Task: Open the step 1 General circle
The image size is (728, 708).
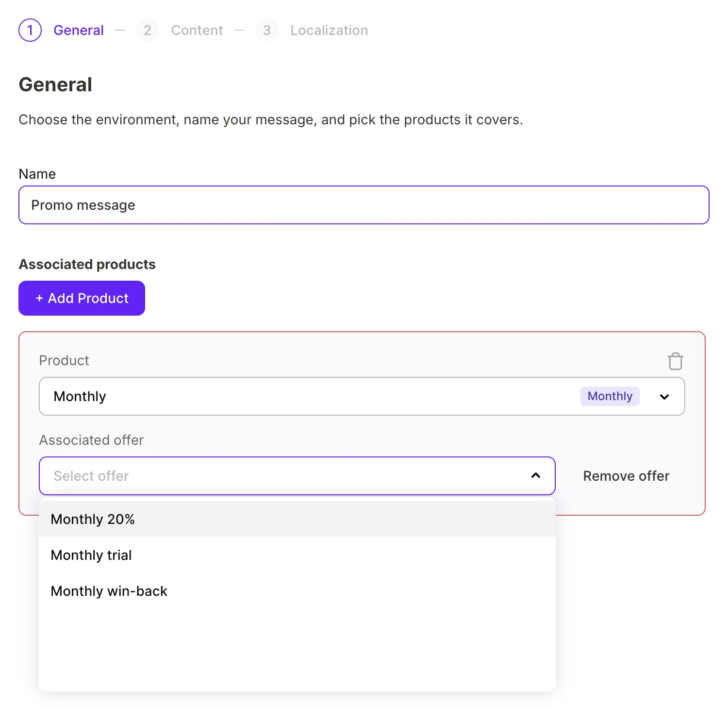Action: point(30,30)
